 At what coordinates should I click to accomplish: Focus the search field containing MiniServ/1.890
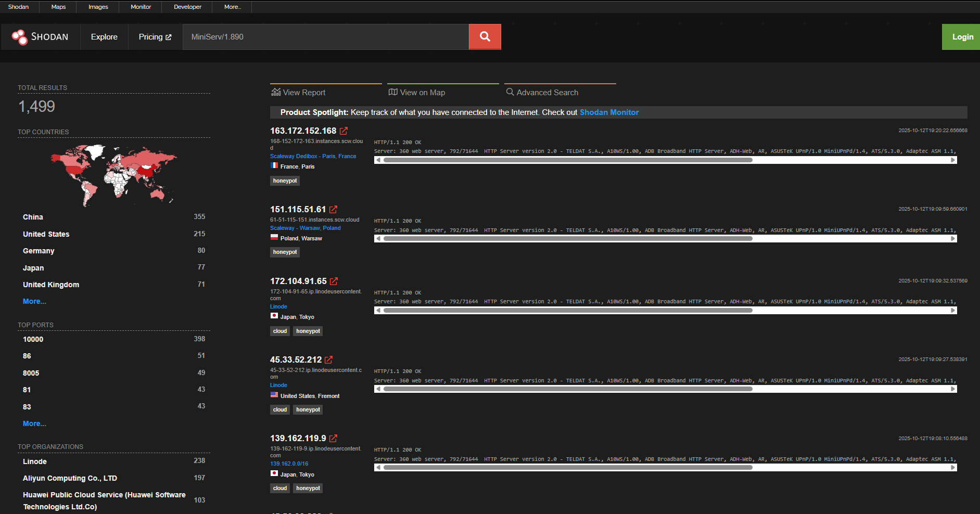tap(325, 37)
